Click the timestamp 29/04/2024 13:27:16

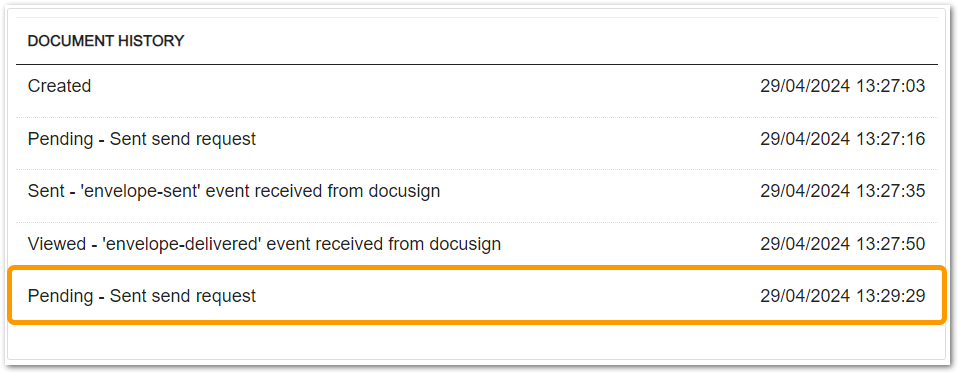(x=843, y=139)
